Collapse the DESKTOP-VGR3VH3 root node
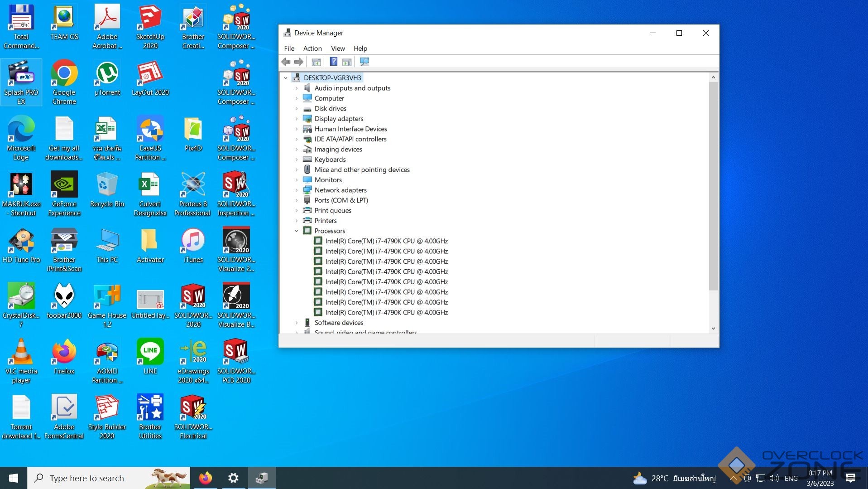 pyautogui.click(x=286, y=78)
